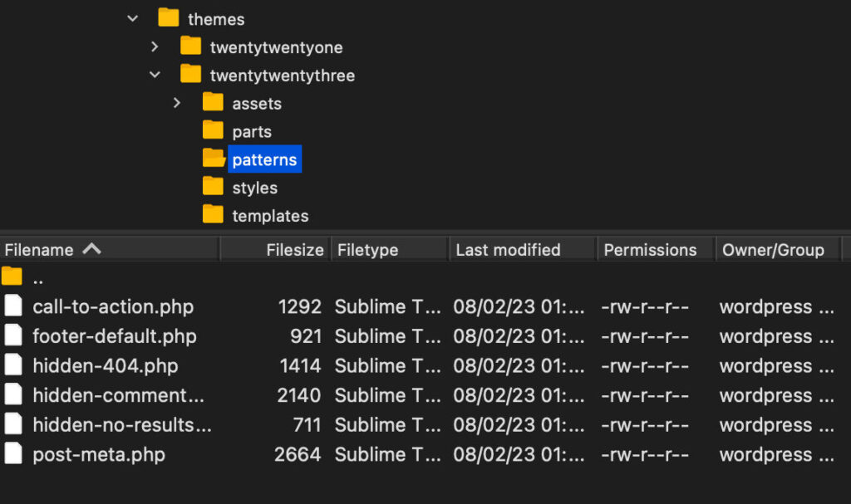
Task: Expand the twentytwentyone folder
Action: [x=155, y=46]
